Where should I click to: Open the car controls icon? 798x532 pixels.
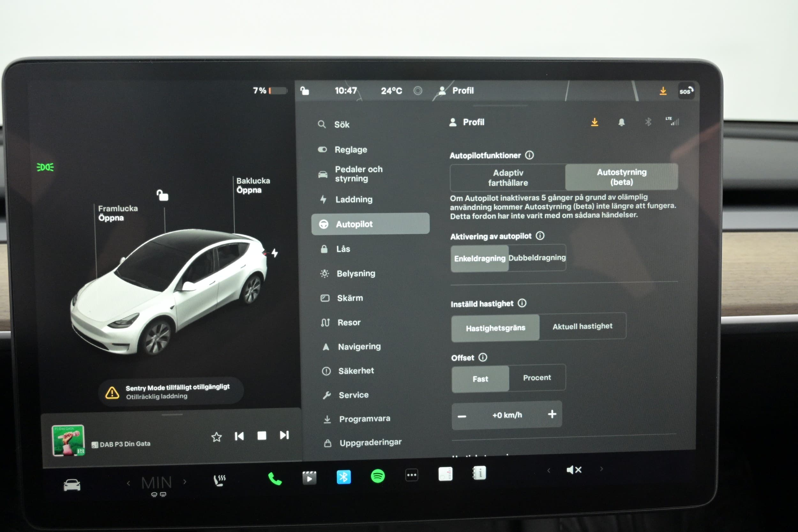(72, 485)
